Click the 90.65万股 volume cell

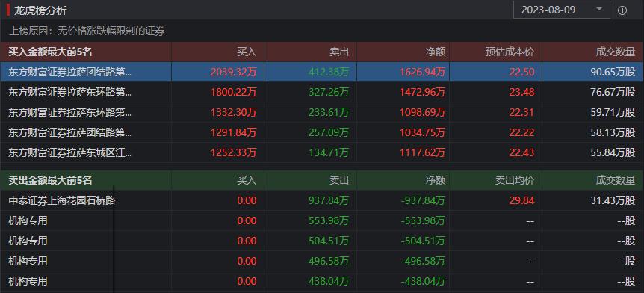(x=613, y=72)
